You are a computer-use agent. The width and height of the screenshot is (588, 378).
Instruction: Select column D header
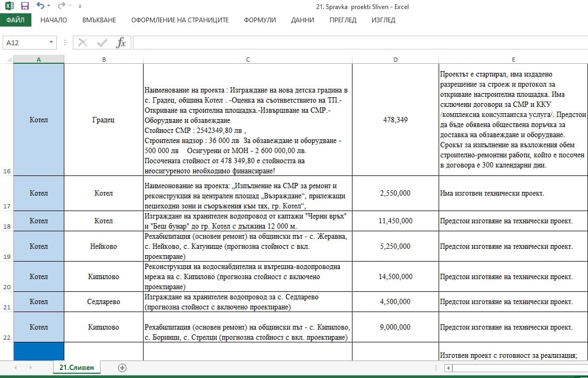pyautogui.click(x=395, y=59)
